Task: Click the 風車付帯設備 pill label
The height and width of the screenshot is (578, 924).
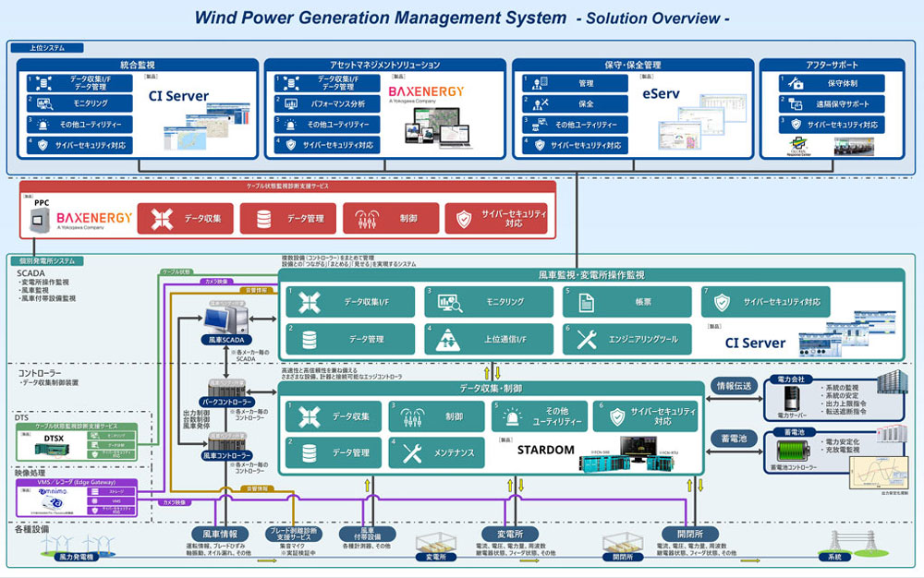Action: pyautogui.click(x=367, y=534)
